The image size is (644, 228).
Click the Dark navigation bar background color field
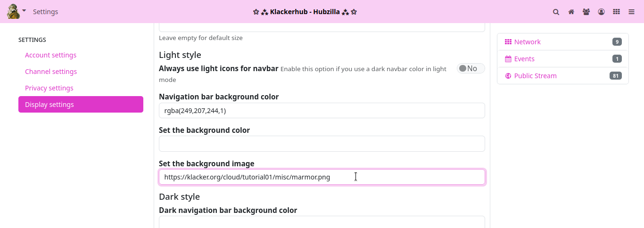tap(322, 222)
